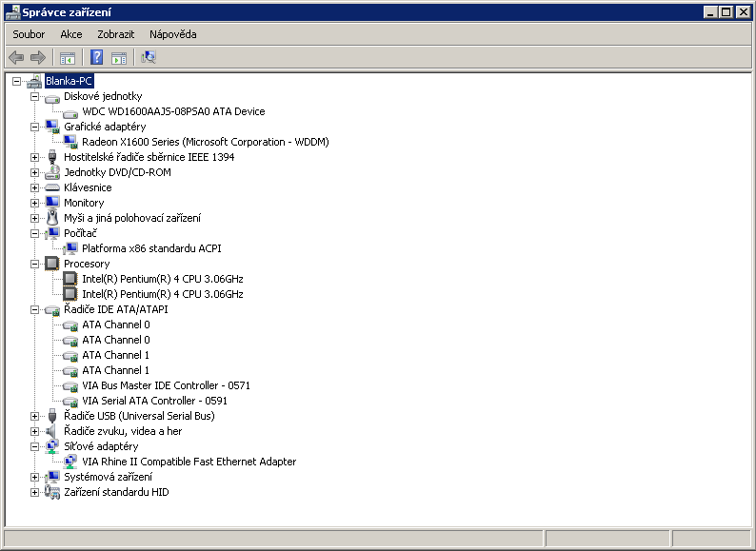756x551 pixels.
Task: Collapse the Diskové jednotky branch
Action: click(x=34, y=96)
